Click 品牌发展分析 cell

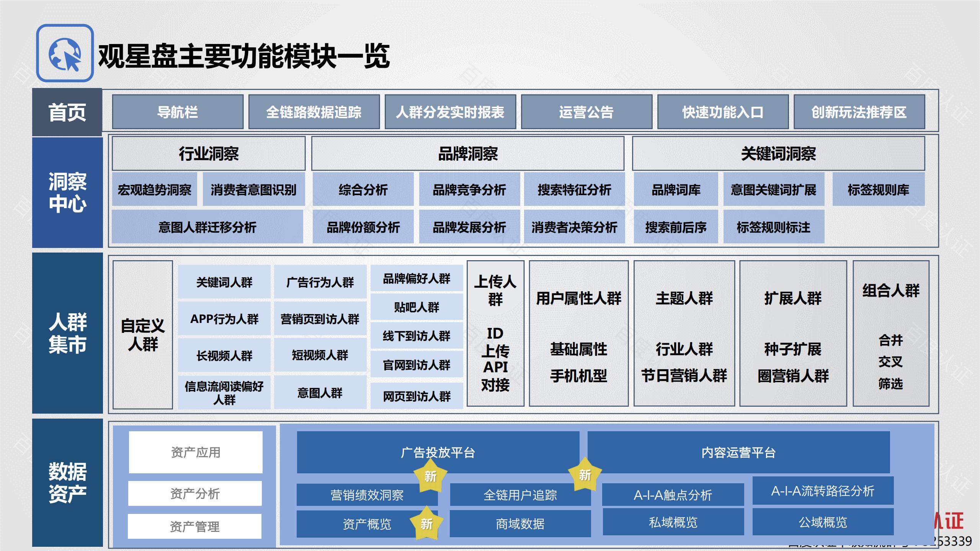click(x=469, y=227)
